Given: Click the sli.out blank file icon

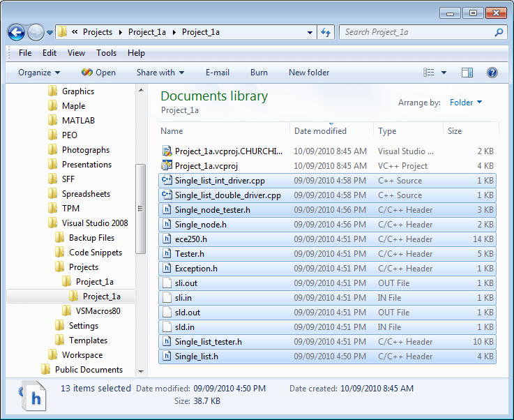Looking at the screenshot, I should click(167, 283).
